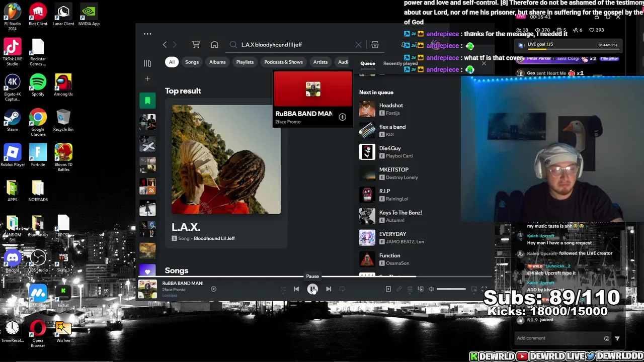Open the Destroy Lonely artist link in the queue
Screen dimensions: 644x362
click(402, 177)
